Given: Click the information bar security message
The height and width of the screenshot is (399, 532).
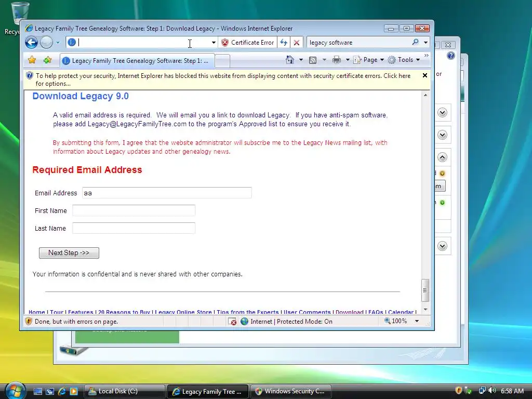Looking at the screenshot, I should pyautogui.click(x=222, y=79).
